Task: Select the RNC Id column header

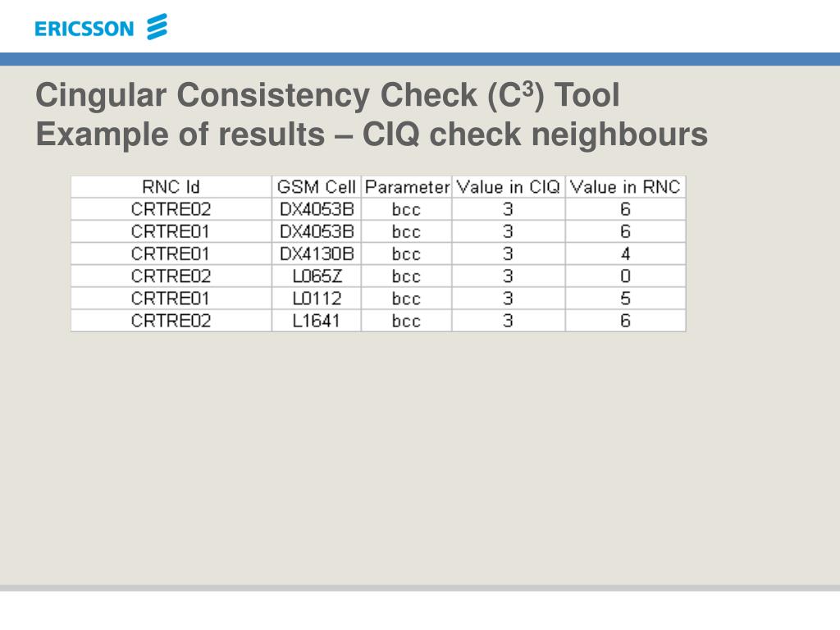Action: 171,187
